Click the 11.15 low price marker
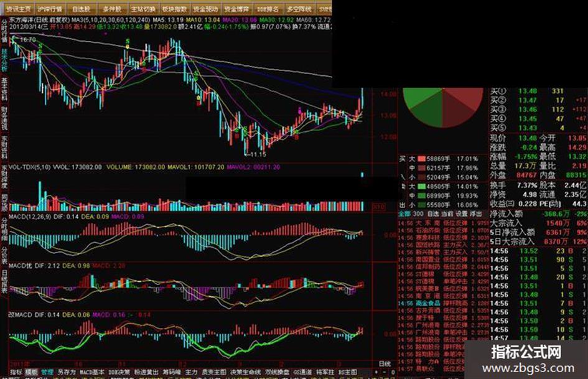 pos(258,154)
